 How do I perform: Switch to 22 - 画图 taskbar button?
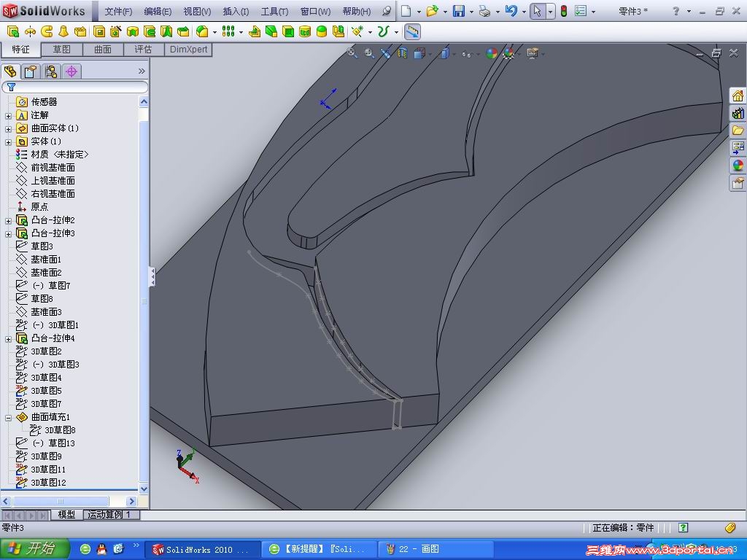pos(435,550)
